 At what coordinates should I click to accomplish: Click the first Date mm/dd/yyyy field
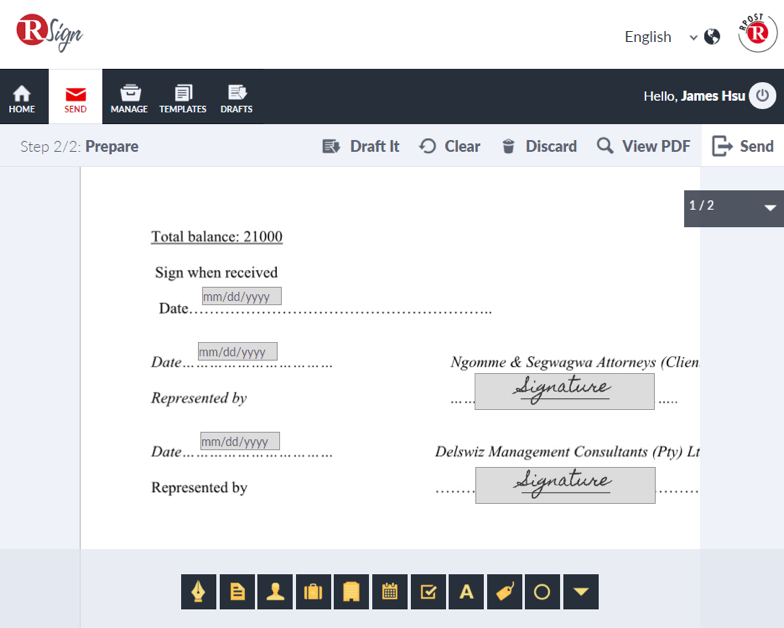pos(241,297)
